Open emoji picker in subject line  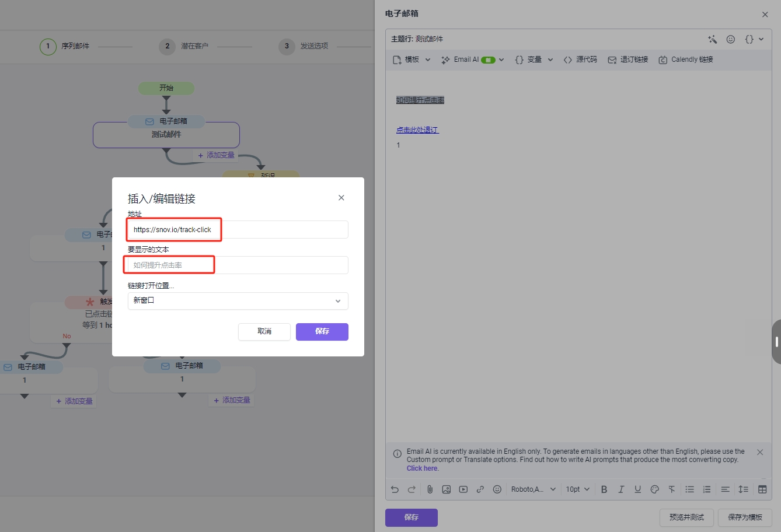(x=731, y=39)
